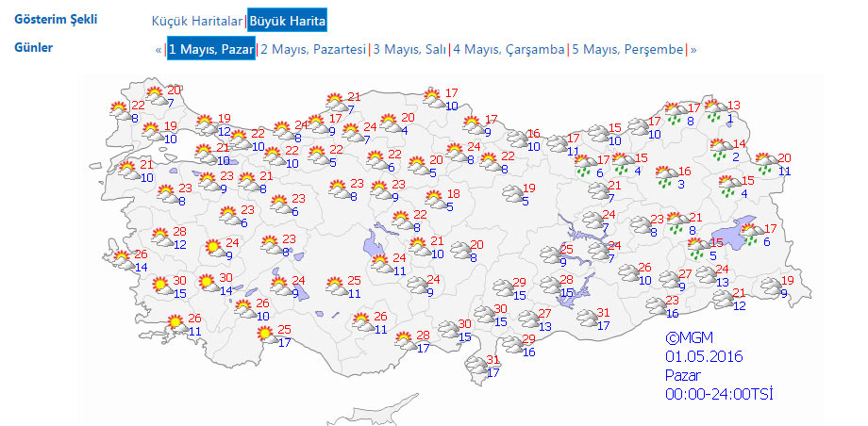Image resolution: width=868 pixels, height=426 pixels.
Task: Choose the 1 Mayıs, Pazar day
Action: click(x=211, y=49)
